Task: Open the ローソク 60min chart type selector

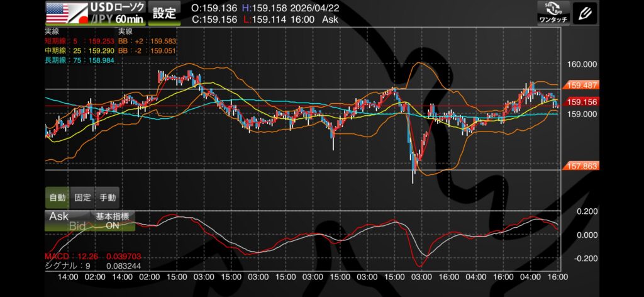Action: click(117, 13)
